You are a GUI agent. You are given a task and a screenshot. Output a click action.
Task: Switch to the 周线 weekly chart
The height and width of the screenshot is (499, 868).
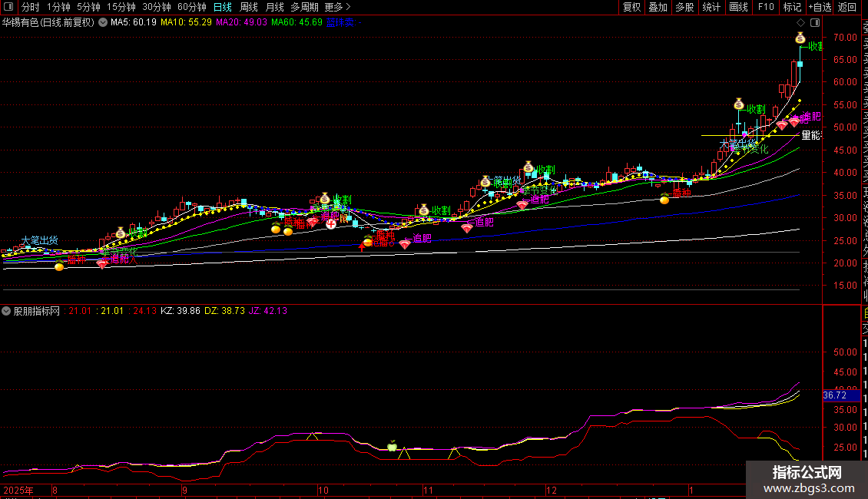(249, 7)
